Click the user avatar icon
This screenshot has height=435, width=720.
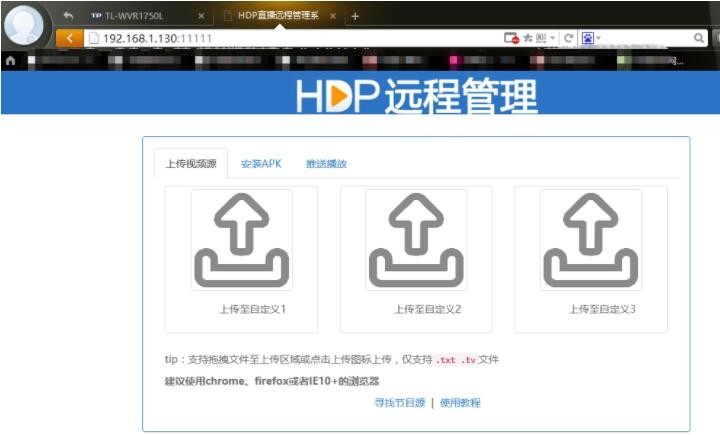pyautogui.click(x=24, y=25)
